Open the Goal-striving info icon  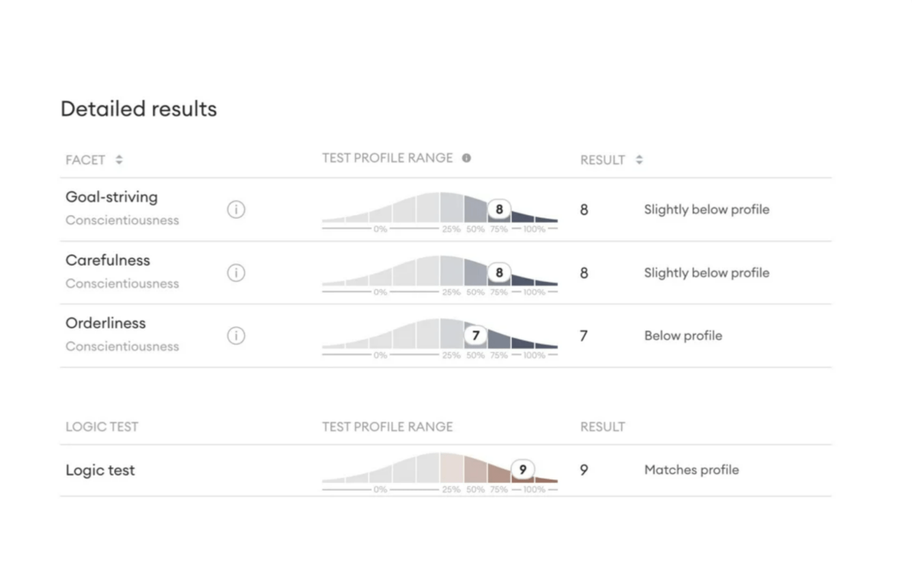point(236,210)
